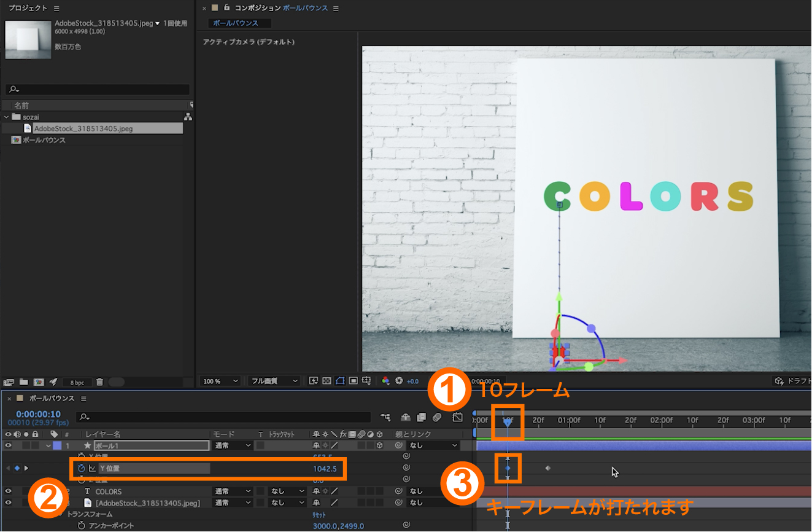Toggle the quality switch for ボール1 layer
Image resolution: width=812 pixels, height=532 pixels.
pos(335,445)
